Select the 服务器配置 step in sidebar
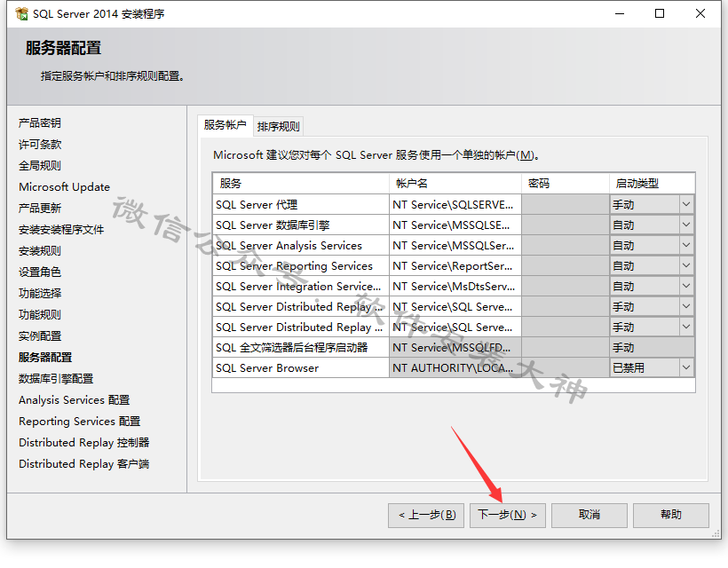Screen dimensions: 728x568 45,358
